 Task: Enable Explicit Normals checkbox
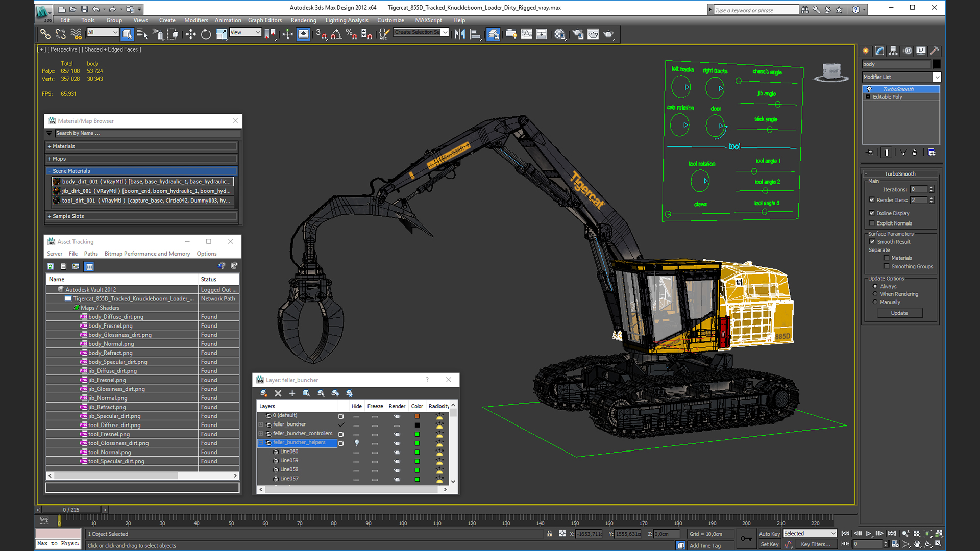tap(872, 223)
